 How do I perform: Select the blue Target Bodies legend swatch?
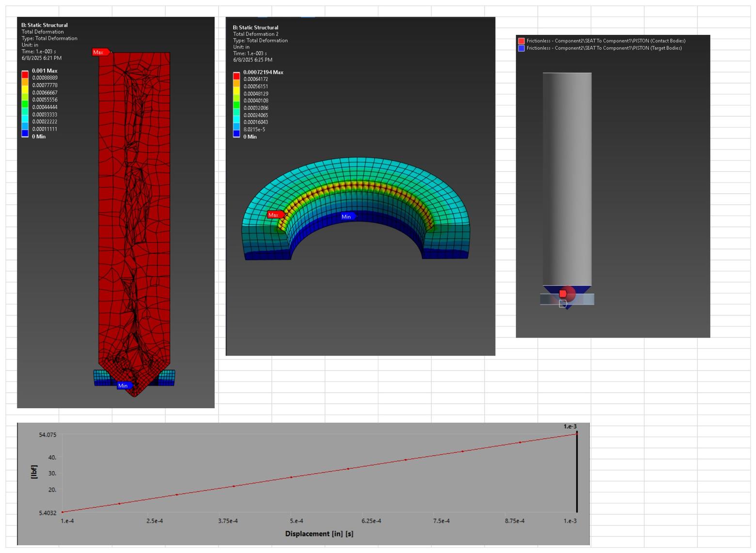(x=521, y=48)
